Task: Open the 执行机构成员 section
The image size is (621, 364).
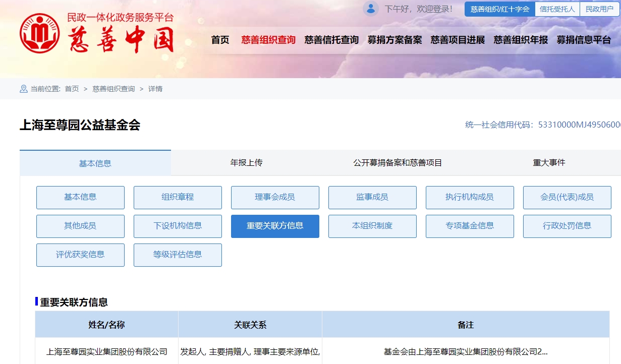Action: point(470,197)
